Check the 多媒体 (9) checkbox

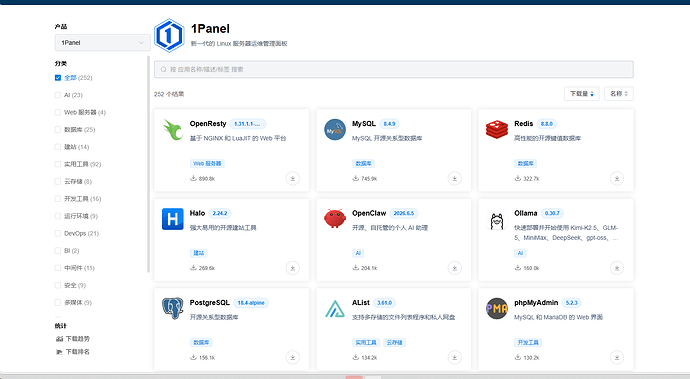[58, 302]
